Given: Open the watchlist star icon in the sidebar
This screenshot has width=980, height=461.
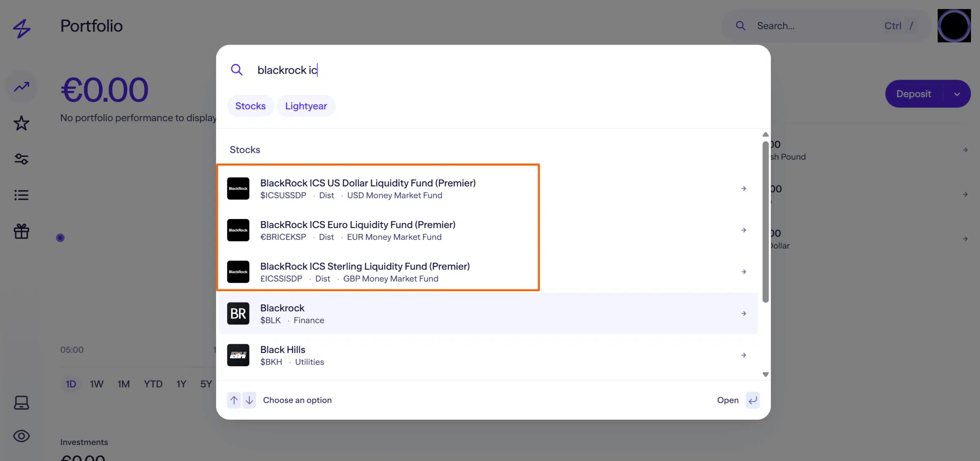Looking at the screenshot, I should tap(21, 123).
